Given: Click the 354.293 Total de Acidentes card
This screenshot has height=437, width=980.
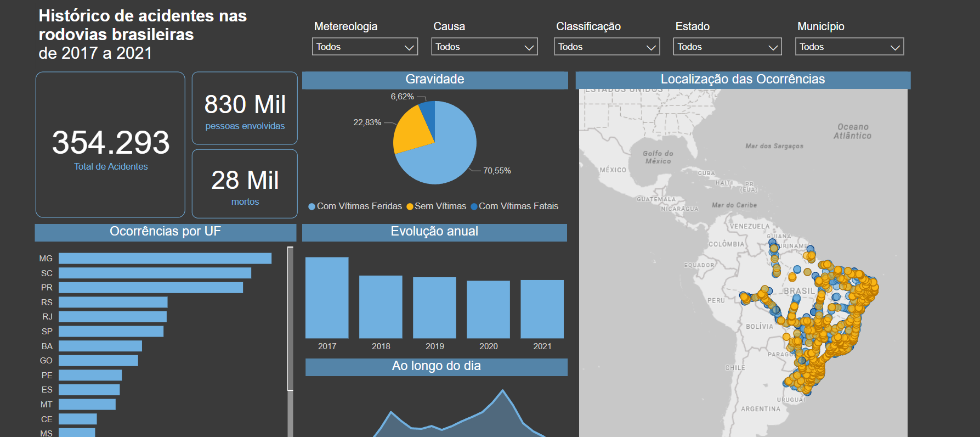Looking at the screenshot, I should (x=110, y=144).
